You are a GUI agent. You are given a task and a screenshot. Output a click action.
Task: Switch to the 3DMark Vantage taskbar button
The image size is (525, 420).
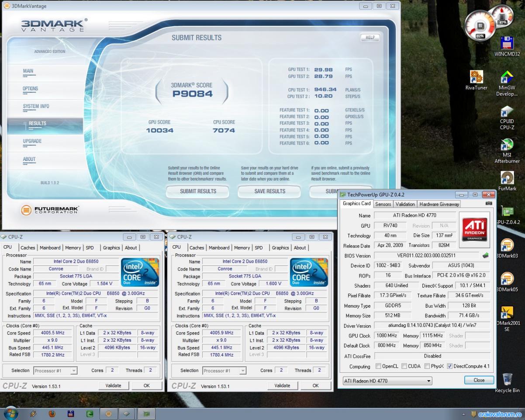[109, 413]
